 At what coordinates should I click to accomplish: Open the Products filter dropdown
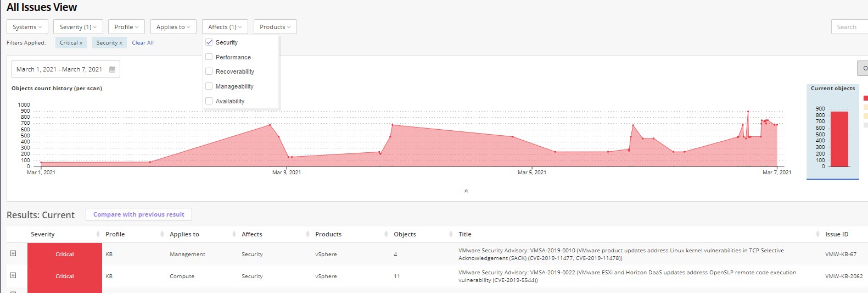click(275, 27)
